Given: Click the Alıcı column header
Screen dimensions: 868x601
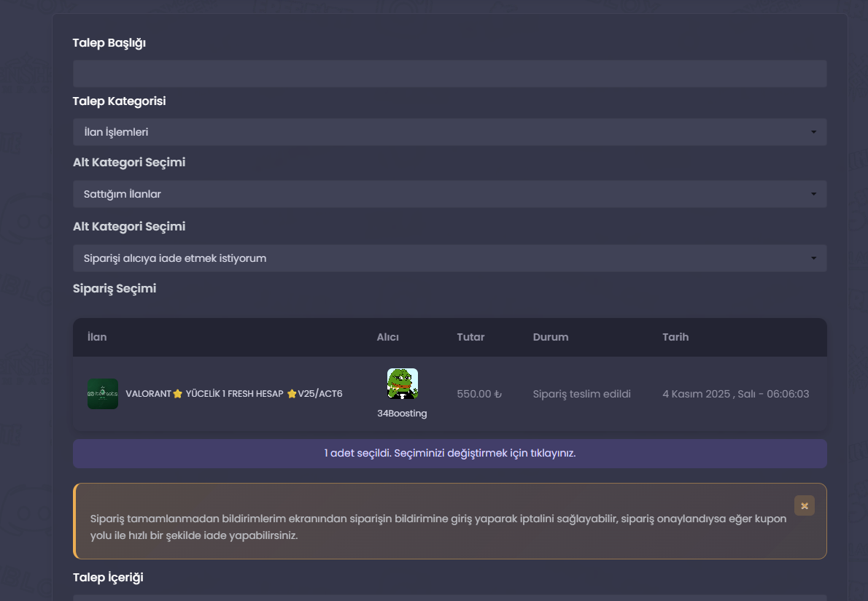Looking at the screenshot, I should pyautogui.click(x=387, y=337).
